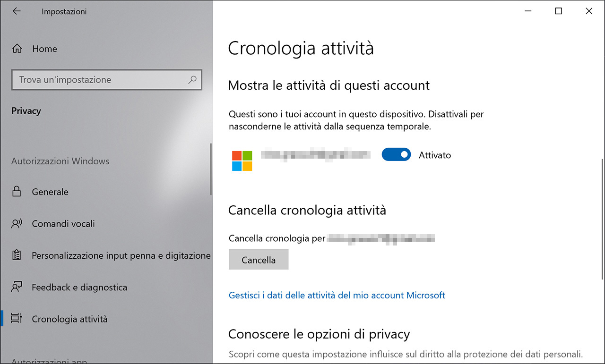
Task: Select the Generale lock icon
Action: (x=17, y=192)
